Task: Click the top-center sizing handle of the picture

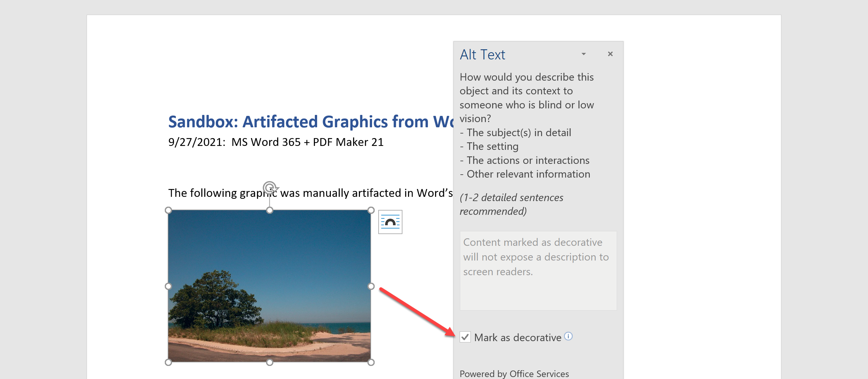Action: (x=270, y=210)
